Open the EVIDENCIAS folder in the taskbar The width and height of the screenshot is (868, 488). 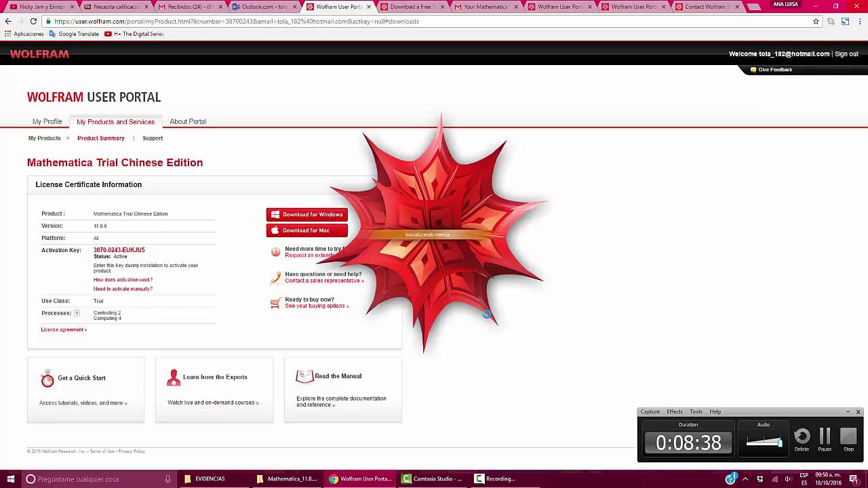point(211,479)
